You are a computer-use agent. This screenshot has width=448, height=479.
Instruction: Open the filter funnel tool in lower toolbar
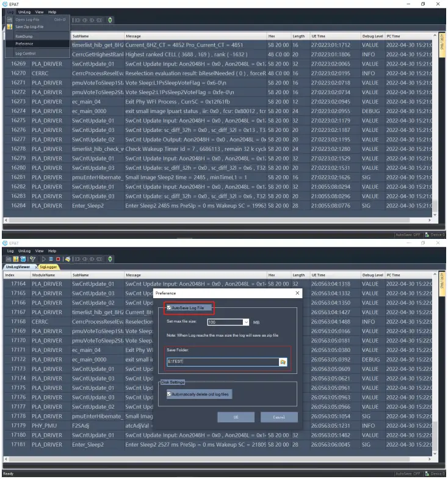pyautogui.click(x=32, y=259)
